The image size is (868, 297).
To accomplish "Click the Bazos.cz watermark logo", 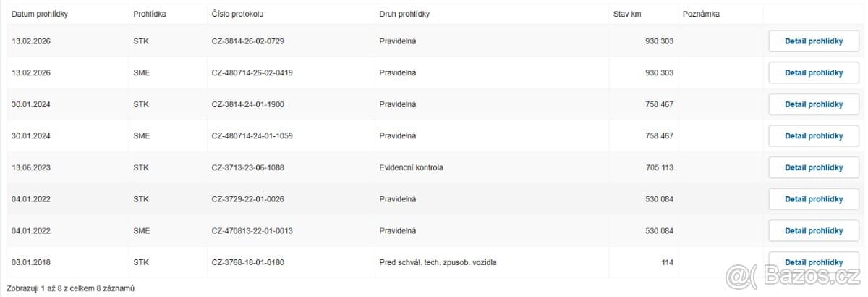I will point(793,276).
